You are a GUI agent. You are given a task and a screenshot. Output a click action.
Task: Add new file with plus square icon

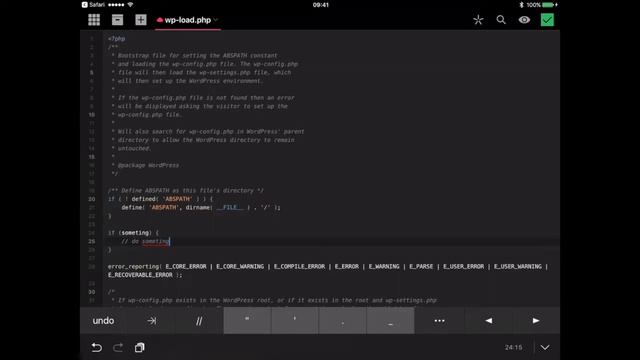[x=141, y=20]
